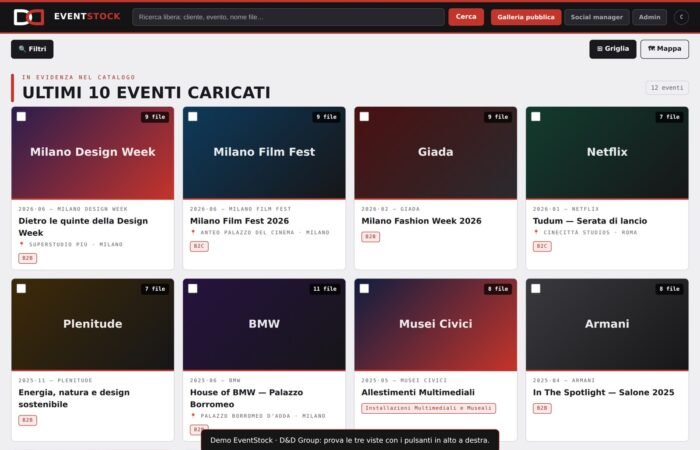Click 'Installazioni Multimediali e Museali' tag
The image size is (700, 450).
[429, 408]
